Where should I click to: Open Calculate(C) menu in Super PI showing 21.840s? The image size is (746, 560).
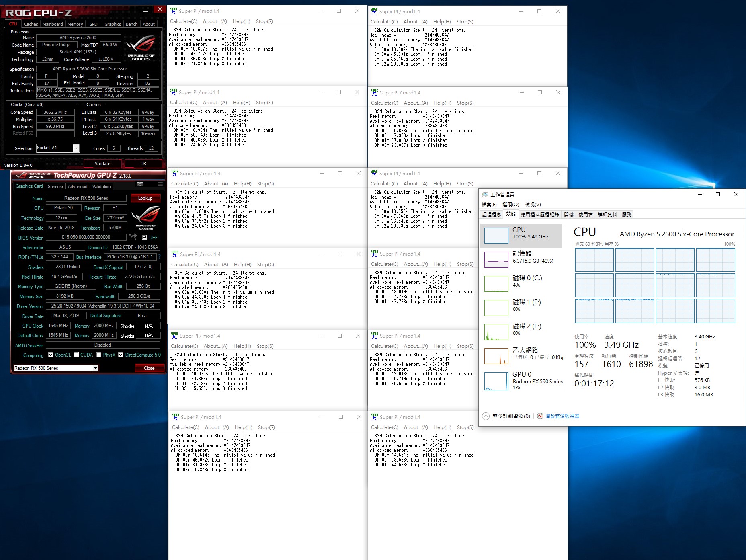(183, 21)
